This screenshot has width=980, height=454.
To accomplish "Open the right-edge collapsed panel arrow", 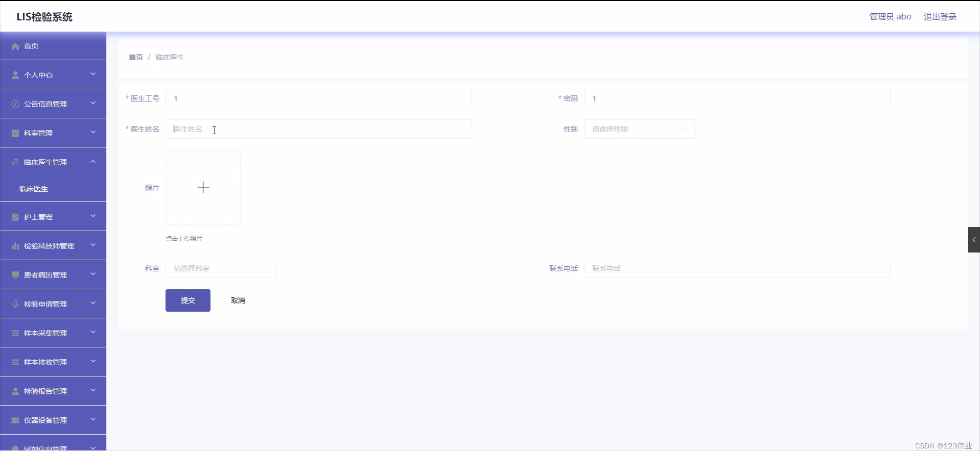I will coord(974,240).
